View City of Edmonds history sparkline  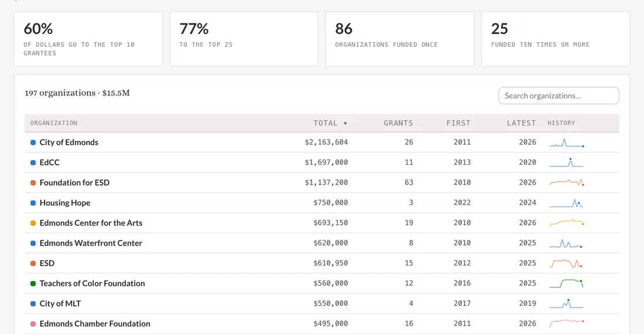pyautogui.click(x=567, y=142)
